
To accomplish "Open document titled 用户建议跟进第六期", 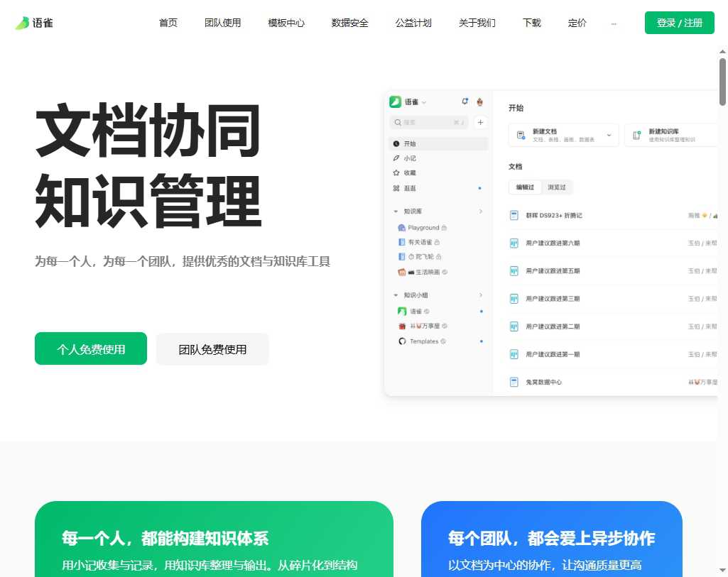I will (553, 243).
